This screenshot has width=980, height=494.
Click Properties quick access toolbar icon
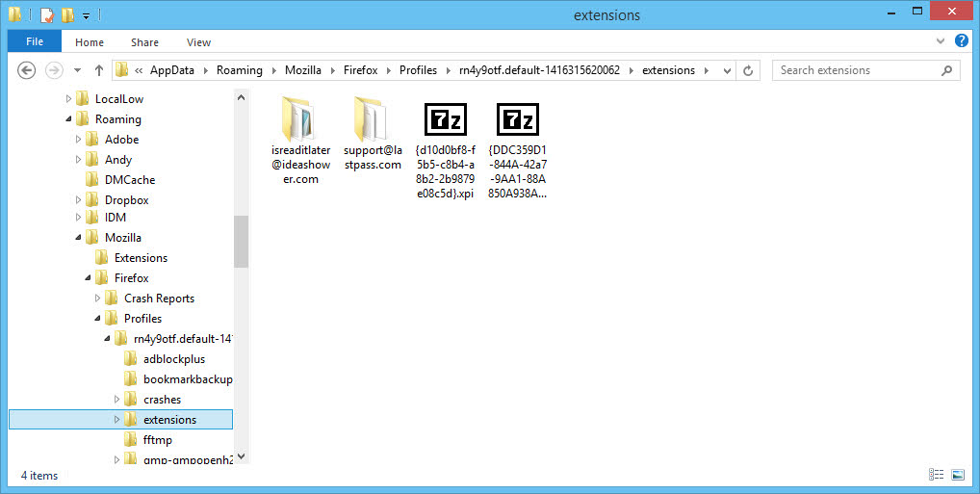[47, 13]
